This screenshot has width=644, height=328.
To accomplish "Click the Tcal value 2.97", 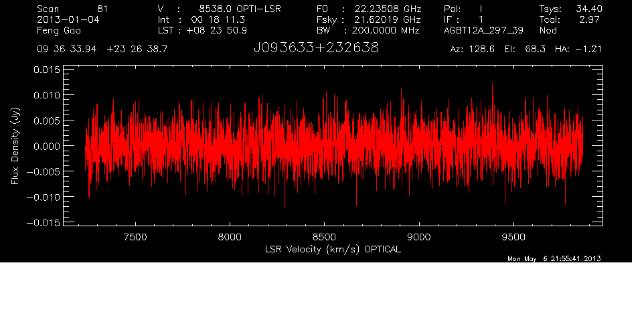I will 590,19.
